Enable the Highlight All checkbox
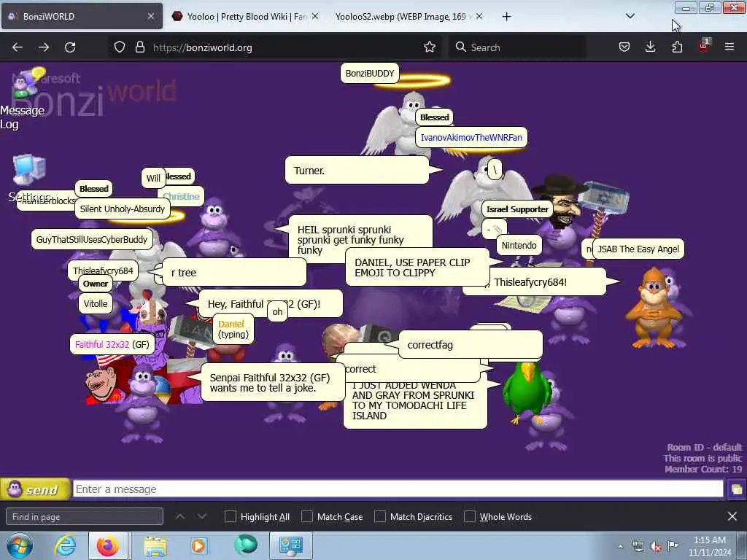Image resolution: width=747 pixels, height=560 pixels. click(x=230, y=516)
